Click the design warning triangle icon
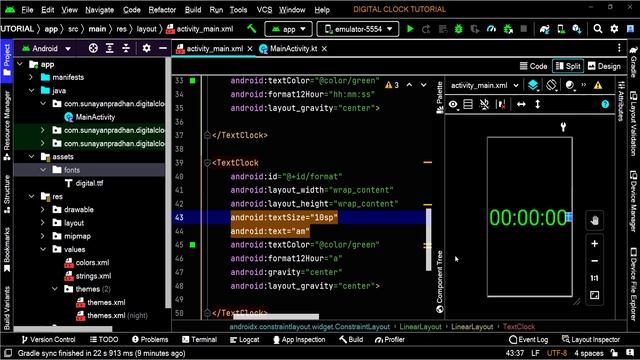Image resolution: width=640 pixels, height=360 pixels. (598, 85)
